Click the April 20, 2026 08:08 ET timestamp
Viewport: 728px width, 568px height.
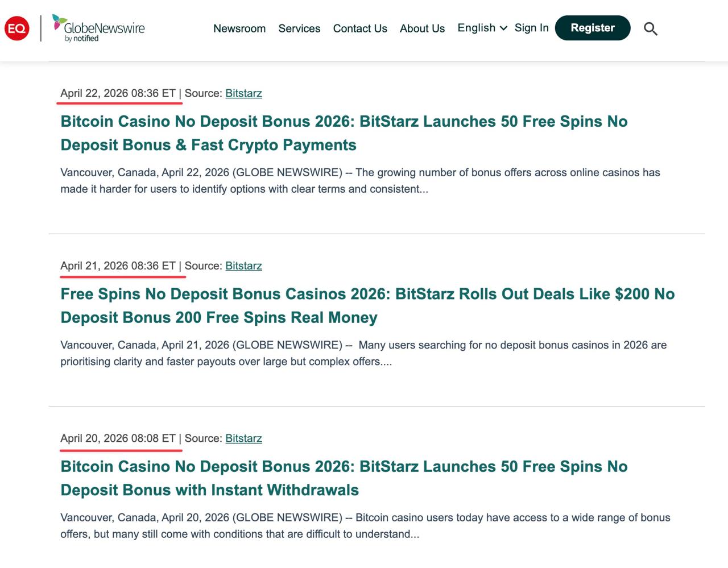tap(118, 438)
